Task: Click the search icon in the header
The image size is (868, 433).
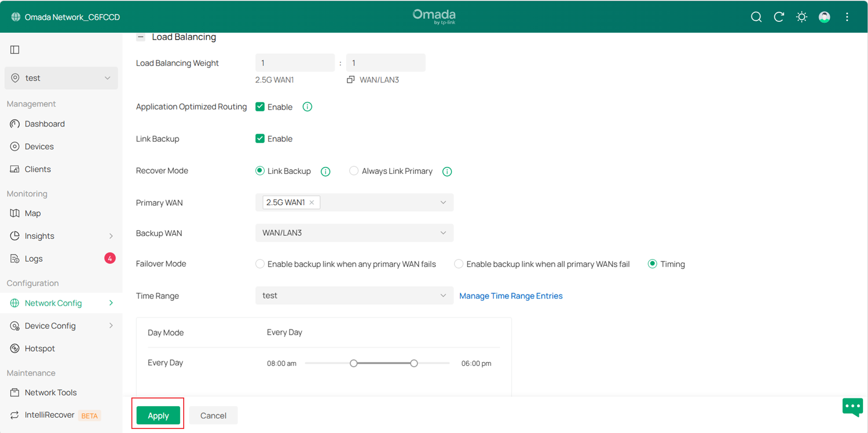Action: (x=756, y=17)
